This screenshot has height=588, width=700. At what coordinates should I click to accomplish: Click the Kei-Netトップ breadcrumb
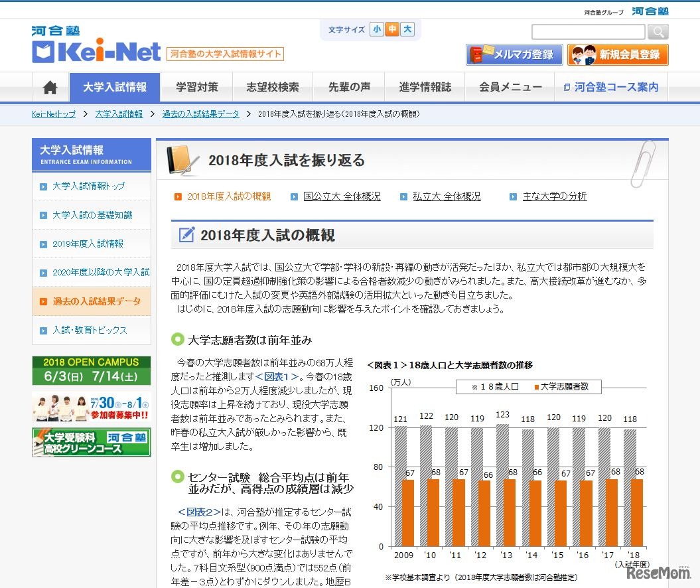pyautogui.click(x=53, y=113)
